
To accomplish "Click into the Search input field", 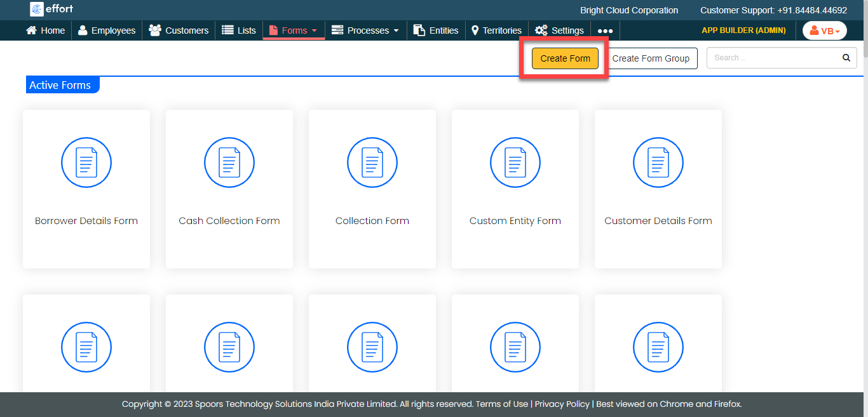I will (772, 58).
